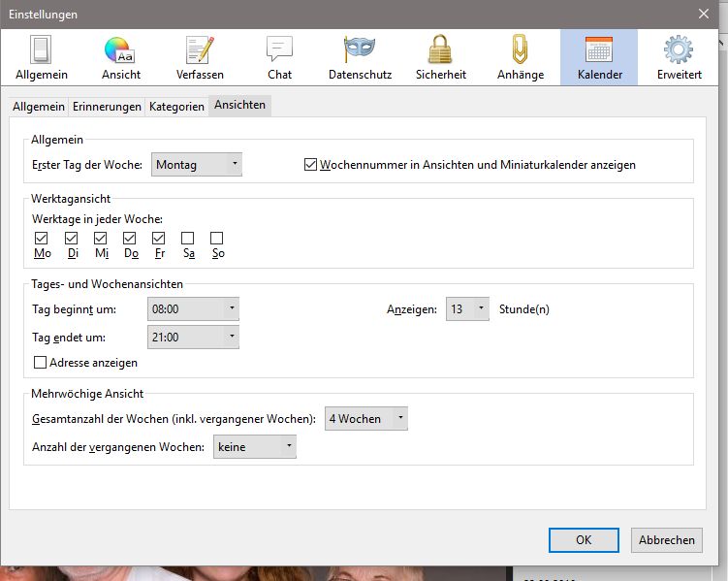Open the Anzeigen hours dropdown
The width and height of the screenshot is (728, 581).
(467, 309)
